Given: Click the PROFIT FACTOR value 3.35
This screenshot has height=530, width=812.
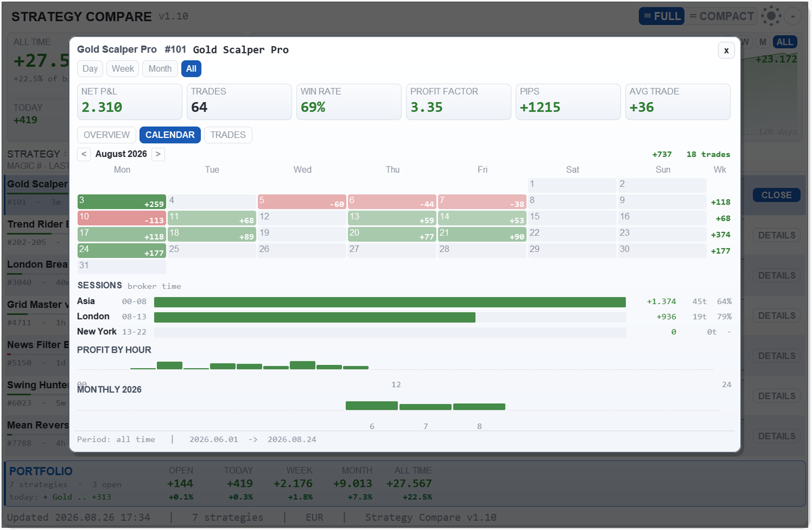Looking at the screenshot, I should click(426, 107).
